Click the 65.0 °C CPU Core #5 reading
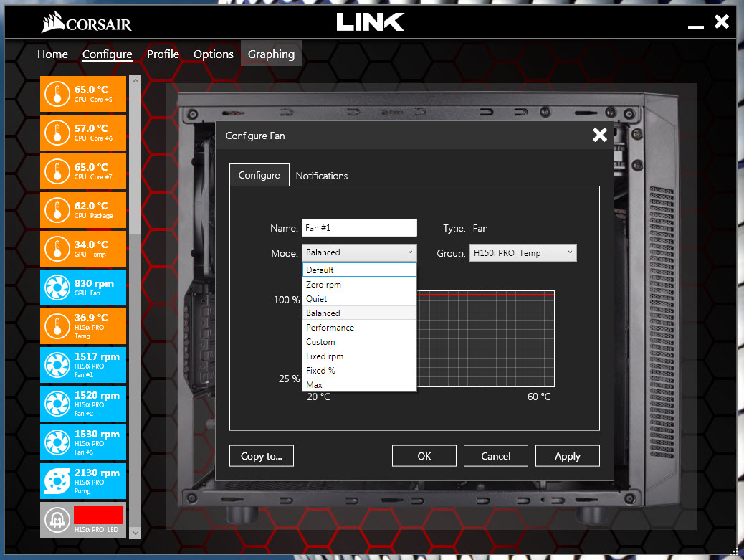 [91, 90]
